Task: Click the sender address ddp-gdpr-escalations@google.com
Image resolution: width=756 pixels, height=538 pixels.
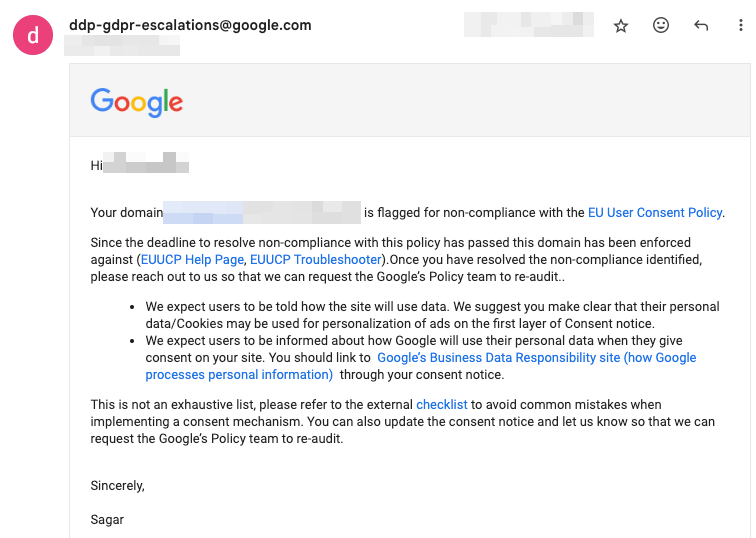Action: (x=190, y=25)
